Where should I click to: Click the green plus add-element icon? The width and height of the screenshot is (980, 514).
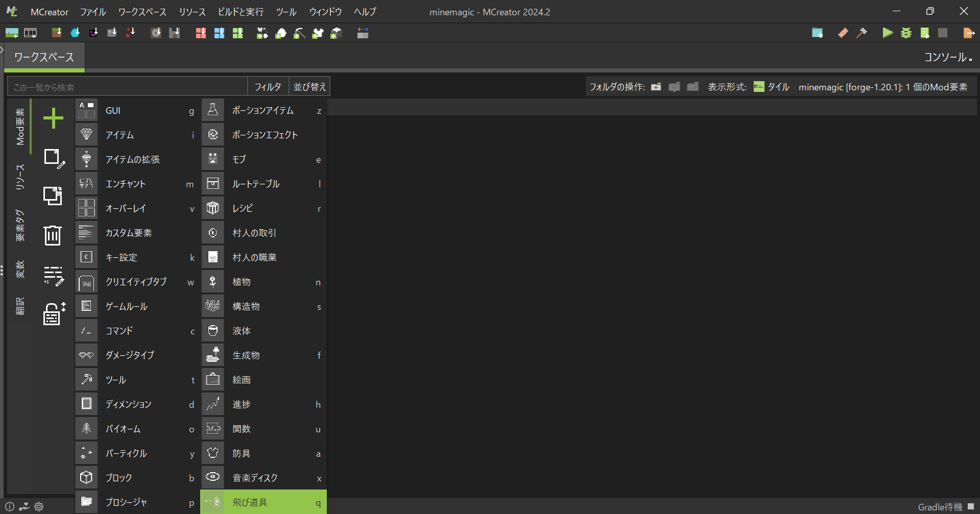(x=53, y=118)
